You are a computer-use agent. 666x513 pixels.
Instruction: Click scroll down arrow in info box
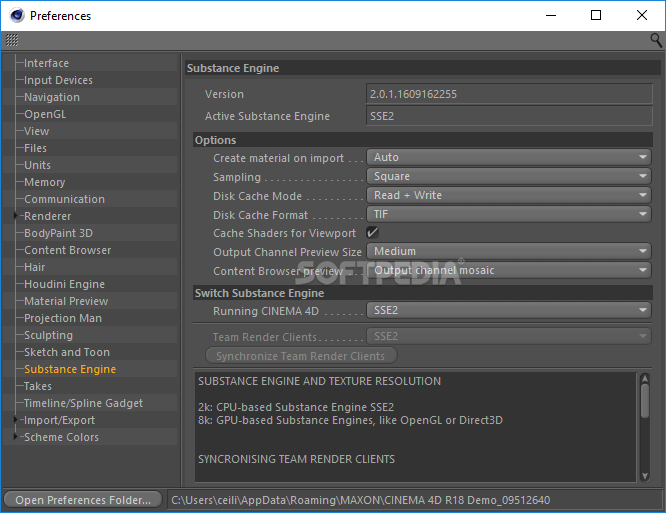tap(645, 476)
